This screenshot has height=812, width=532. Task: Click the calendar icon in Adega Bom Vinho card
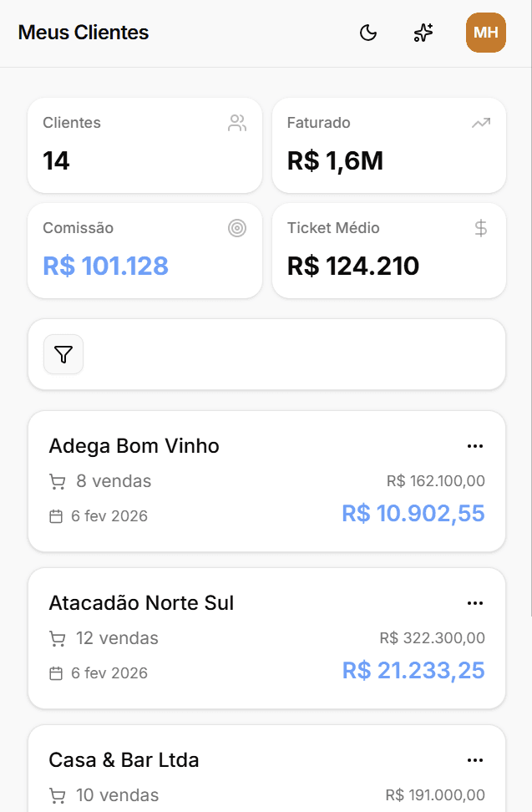(56, 516)
